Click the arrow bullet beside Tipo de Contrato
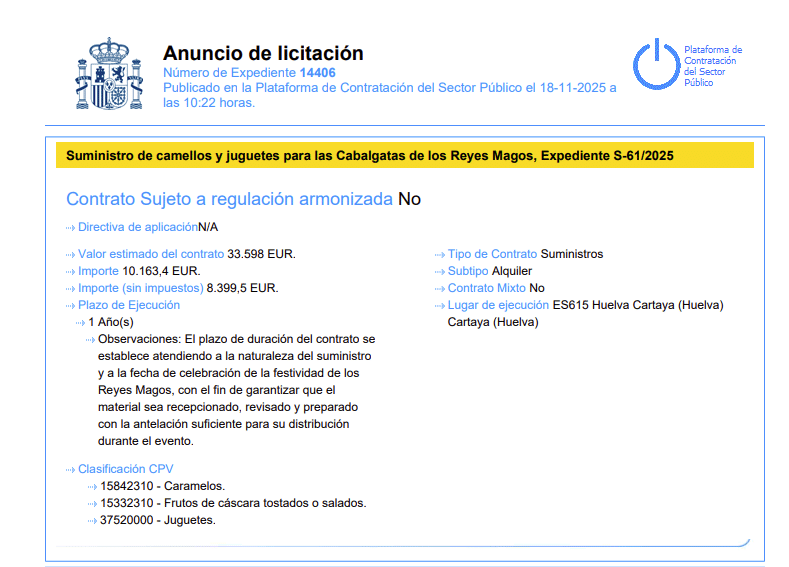The width and height of the screenshot is (789, 567). click(440, 255)
